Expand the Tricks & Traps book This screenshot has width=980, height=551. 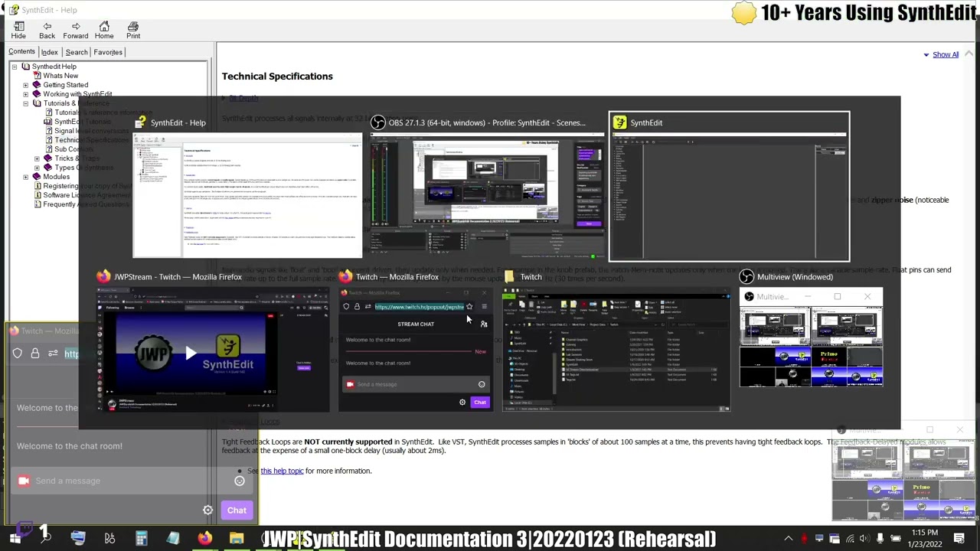coord(37,158)
